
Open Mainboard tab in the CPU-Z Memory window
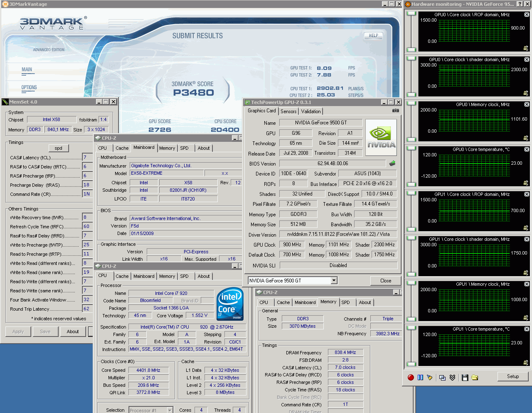click(x=305, y=302)
